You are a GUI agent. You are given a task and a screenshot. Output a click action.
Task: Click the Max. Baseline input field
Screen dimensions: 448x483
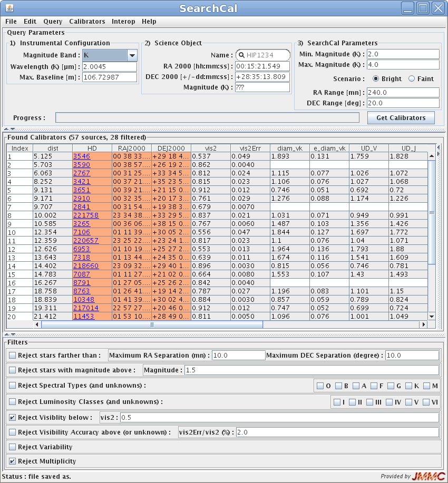(110, 77)
